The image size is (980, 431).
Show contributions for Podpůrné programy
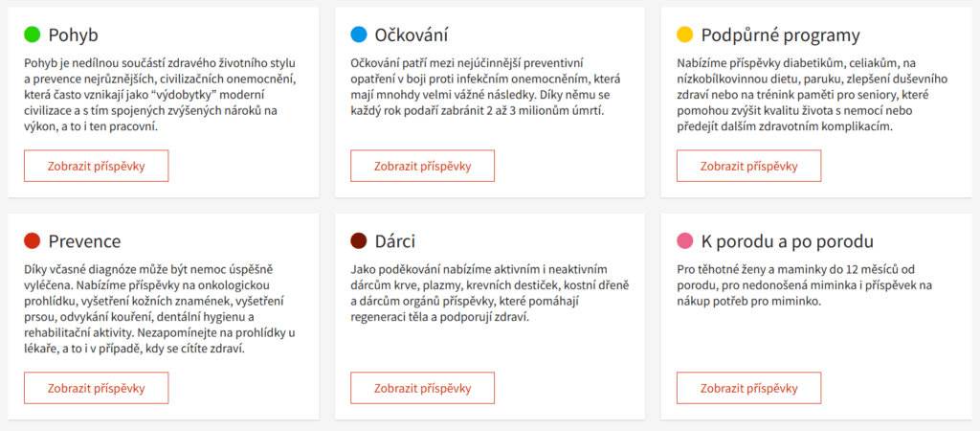(x=748, y=166)
